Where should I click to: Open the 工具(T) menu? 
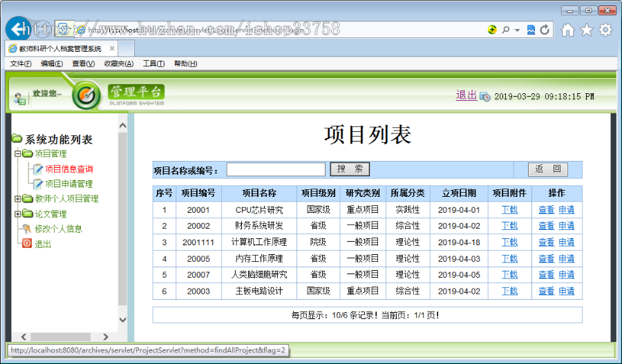153,64
